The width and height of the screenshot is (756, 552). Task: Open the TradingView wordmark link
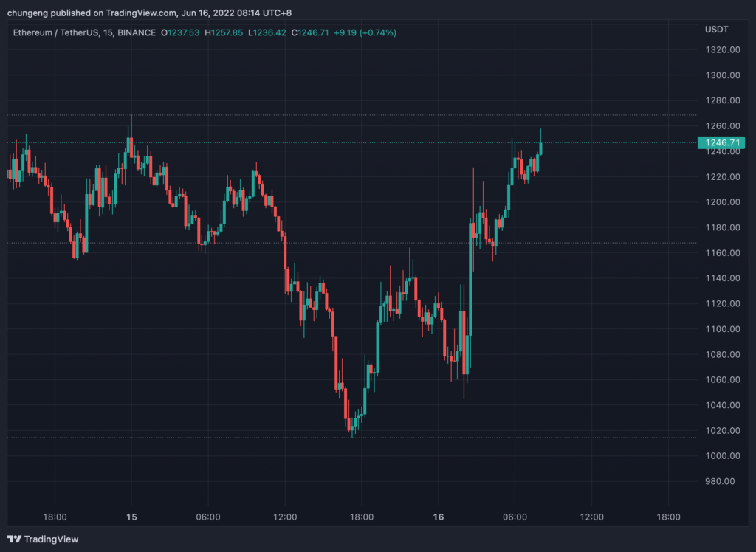pyautogui.click(x=51, y=539)
